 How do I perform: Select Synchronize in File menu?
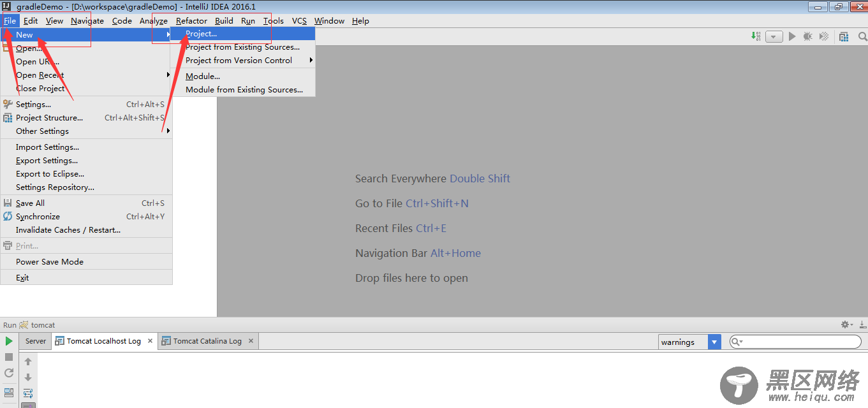86,216
